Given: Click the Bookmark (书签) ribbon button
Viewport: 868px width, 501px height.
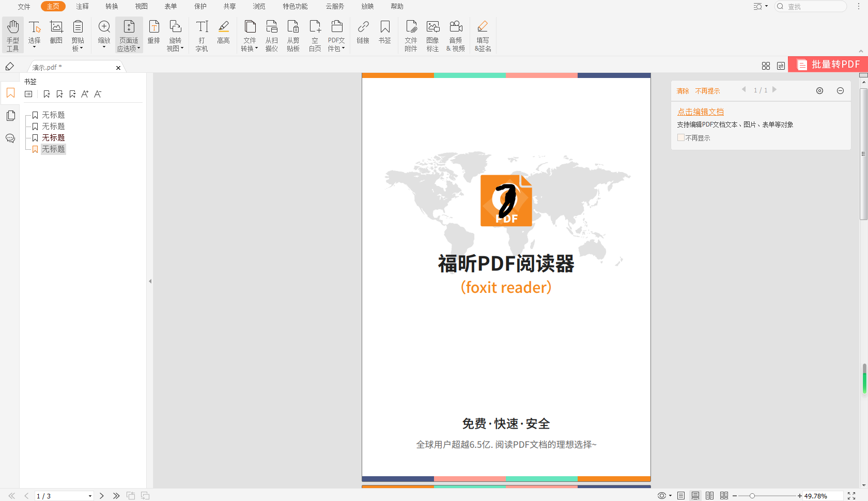Looking at the screenshot, I should tap(385, 32).
